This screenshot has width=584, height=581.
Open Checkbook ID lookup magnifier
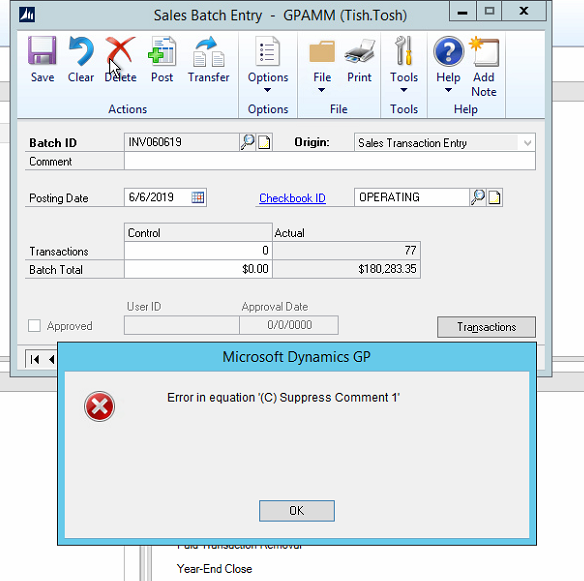[x=477, y=197]
